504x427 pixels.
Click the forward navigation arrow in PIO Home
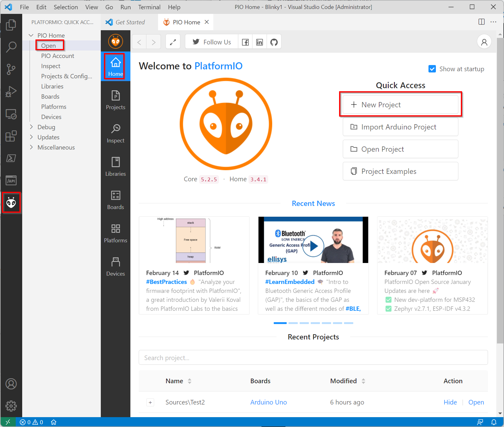point(154,42)
